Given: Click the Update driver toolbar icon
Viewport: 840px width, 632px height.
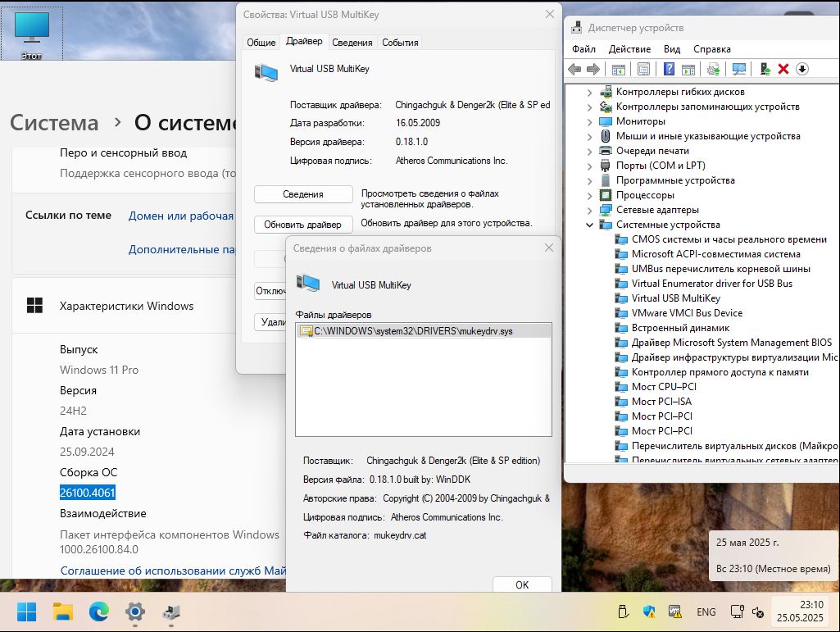Looking at the screenshot, I should coord(714,69).
